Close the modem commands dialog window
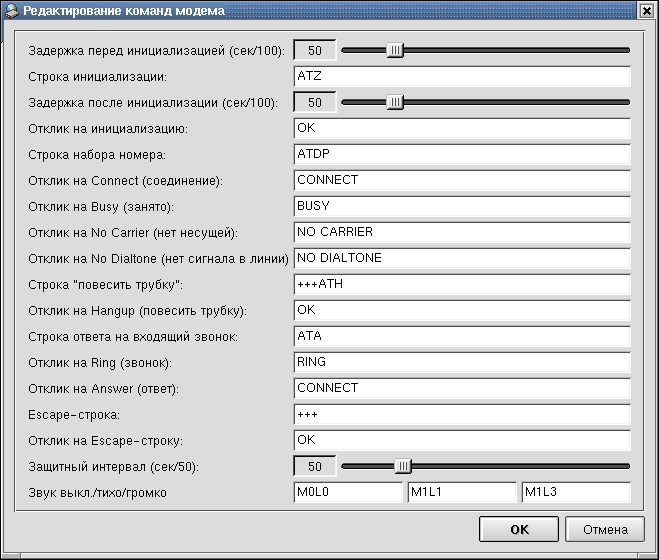Image resolution: width=659 pixels, height=560 pixels. coord(647,10)
